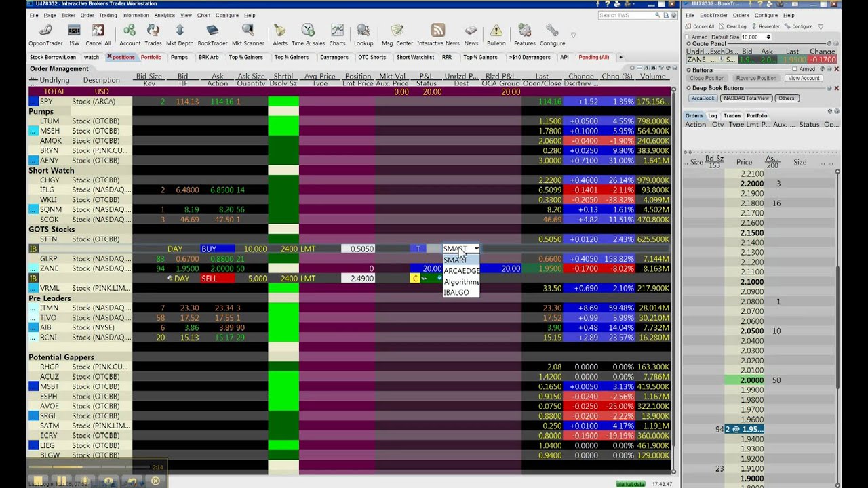Collapse the Deep Book Buttons section
The image size is (868, 488).
pos(688,88)
